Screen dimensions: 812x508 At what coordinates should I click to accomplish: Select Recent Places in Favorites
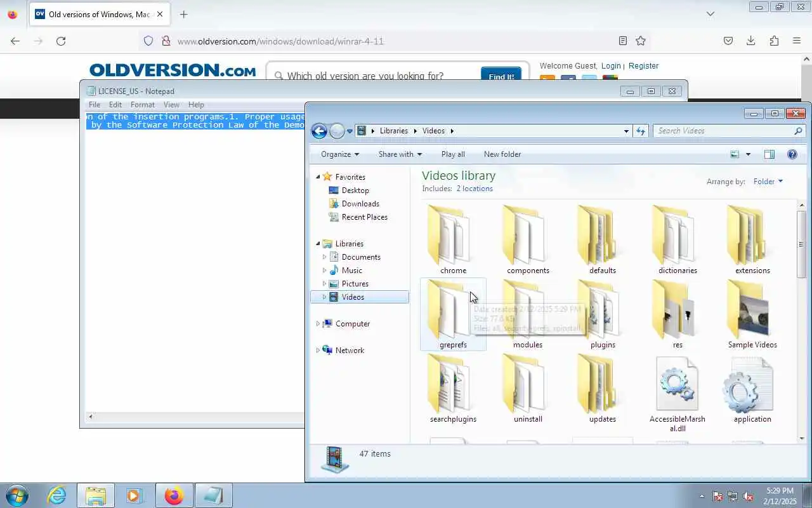click(364, 217)
